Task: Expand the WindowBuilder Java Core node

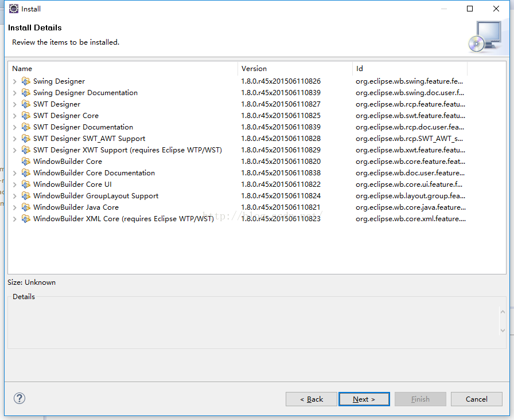Action: (14, 207)
